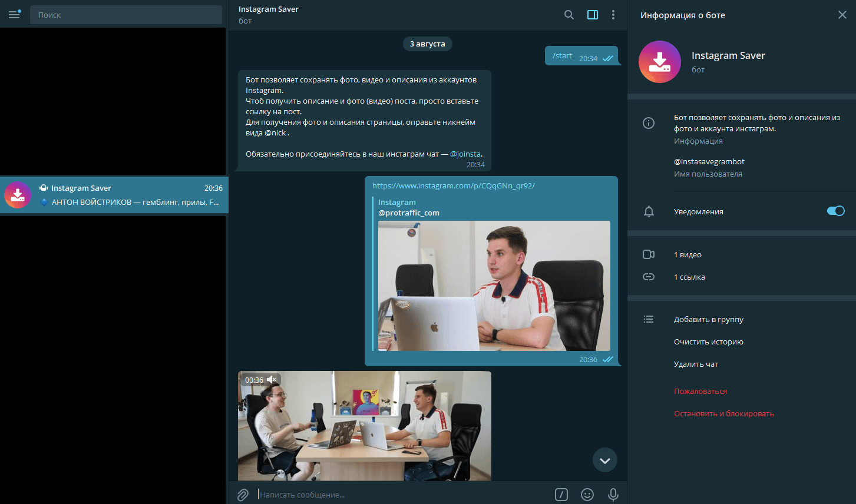Image resolution: width=856 pixels, height=504 pixels.
Task: Unmute the video via the speaker icon
Action: click(272, 380)
